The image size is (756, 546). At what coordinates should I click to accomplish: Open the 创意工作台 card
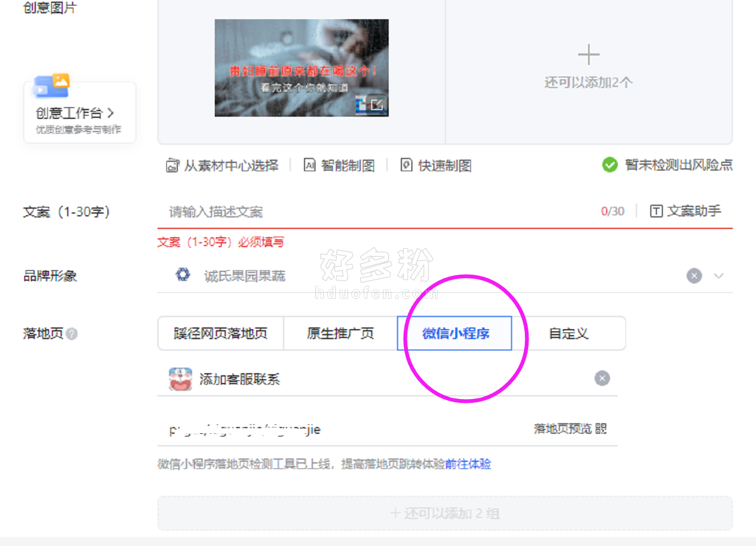pos(79,112)
